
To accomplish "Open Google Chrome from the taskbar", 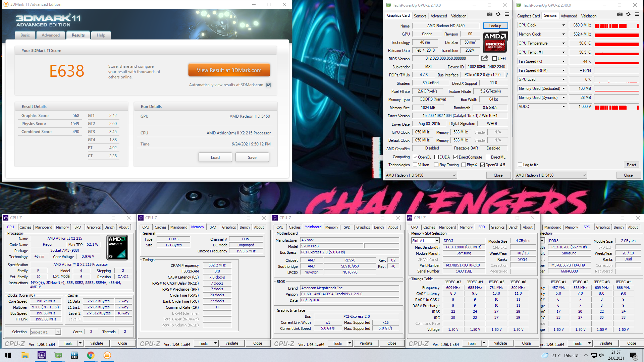I will click(x=91, y=355).
